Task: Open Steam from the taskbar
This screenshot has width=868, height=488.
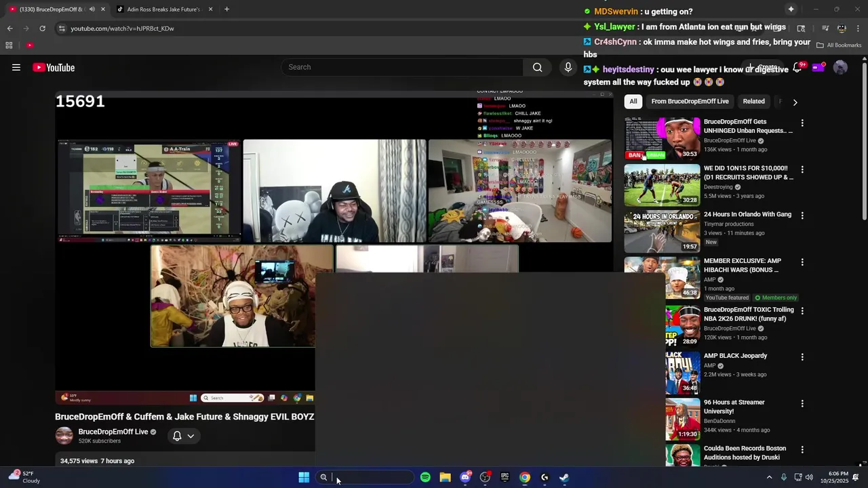Action: 564,477
